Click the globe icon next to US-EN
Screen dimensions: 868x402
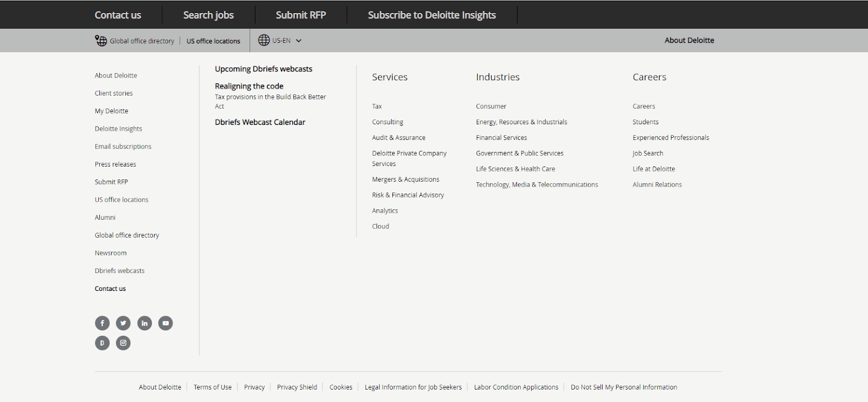(264, 40)
